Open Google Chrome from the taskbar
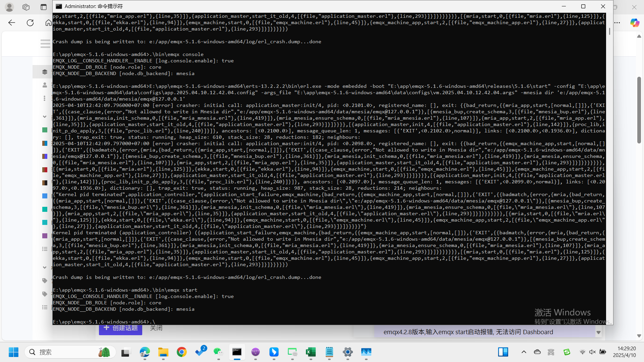This screenshot has height=362, width=644. [x=182, y=352]
